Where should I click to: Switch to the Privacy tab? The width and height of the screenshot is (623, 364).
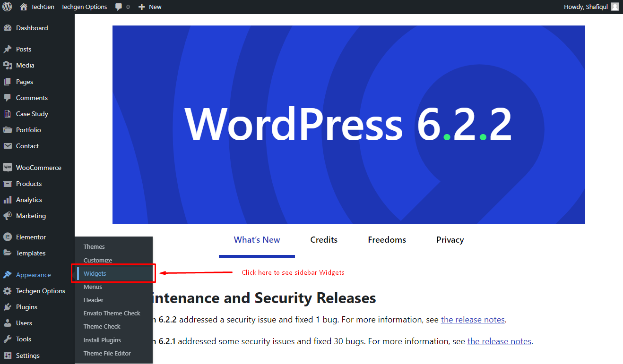450,240
